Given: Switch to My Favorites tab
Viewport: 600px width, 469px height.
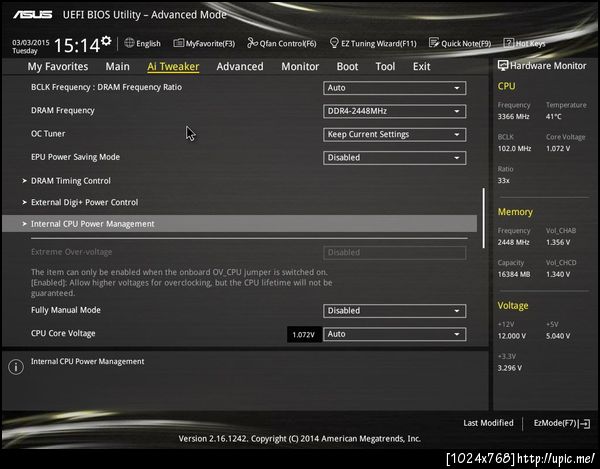Looking at the screenshot, I should tap(58, 67).
